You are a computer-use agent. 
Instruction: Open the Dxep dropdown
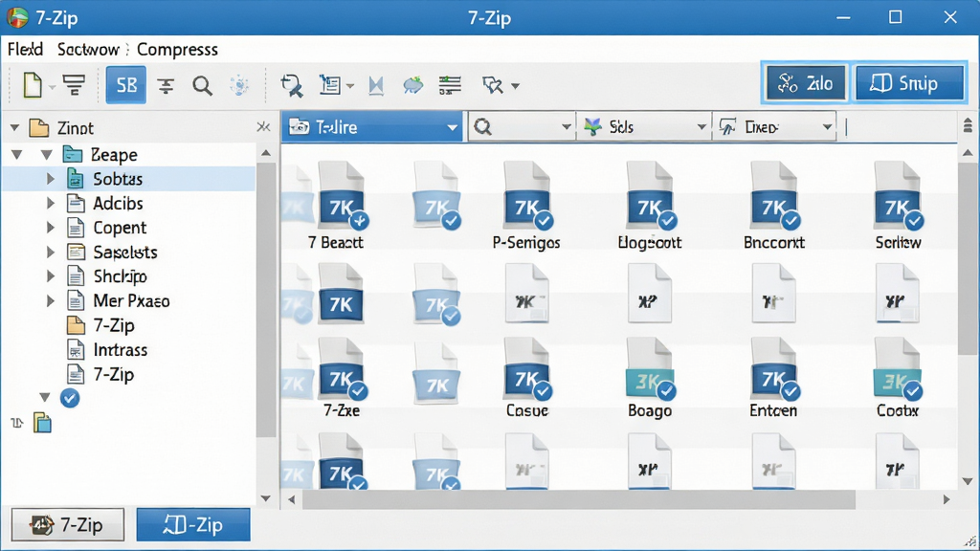tap(774, 127)
